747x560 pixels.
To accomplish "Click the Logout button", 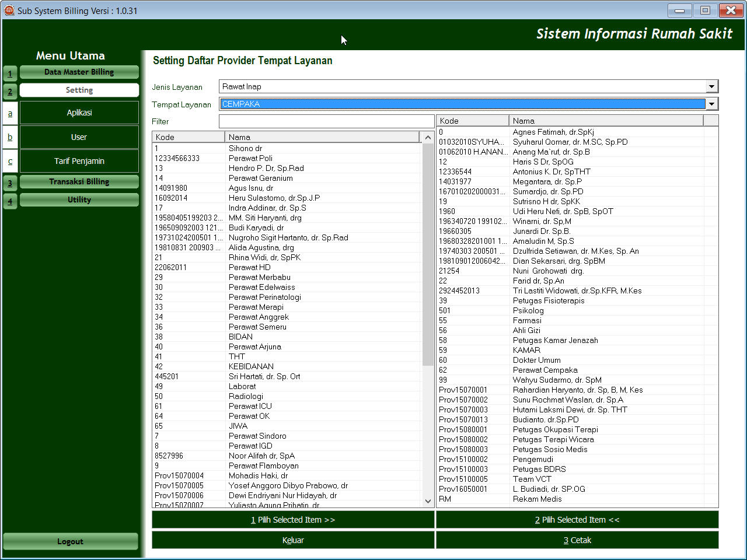I will tap(71, 541).
